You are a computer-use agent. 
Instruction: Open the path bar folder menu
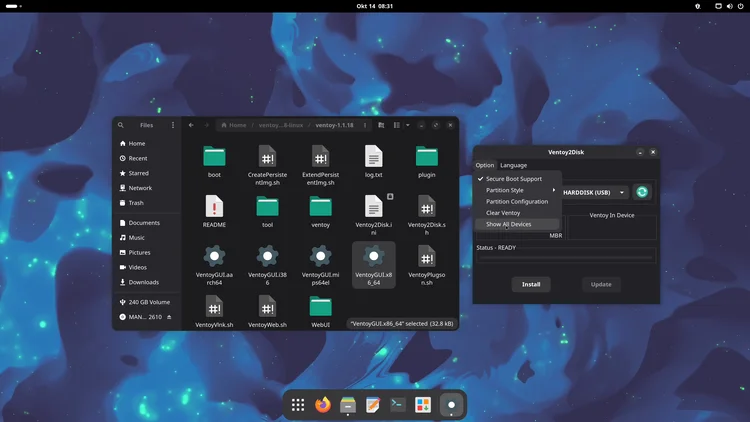(x=365, y=125)
